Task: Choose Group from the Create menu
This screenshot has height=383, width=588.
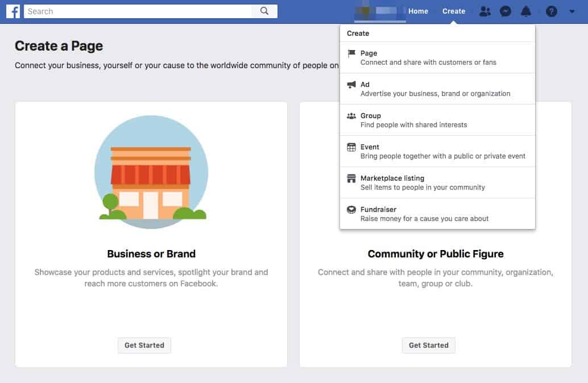Action: click(x=371, y=115)
